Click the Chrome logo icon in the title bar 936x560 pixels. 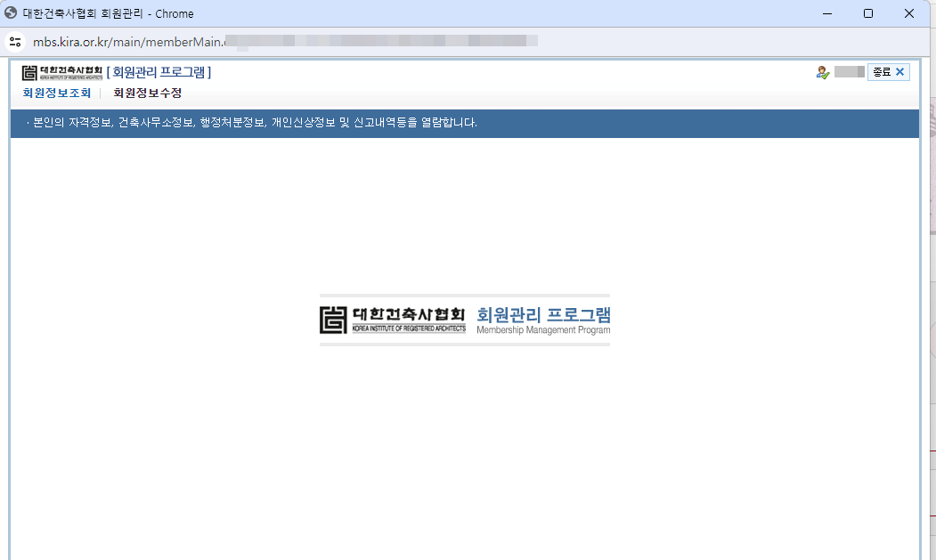pos(12,12)
